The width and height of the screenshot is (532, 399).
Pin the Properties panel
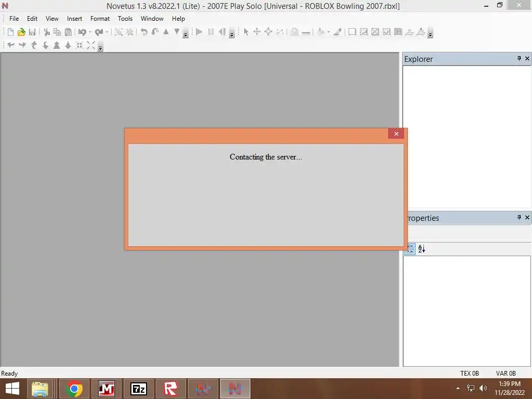click(x=519, y=217)
